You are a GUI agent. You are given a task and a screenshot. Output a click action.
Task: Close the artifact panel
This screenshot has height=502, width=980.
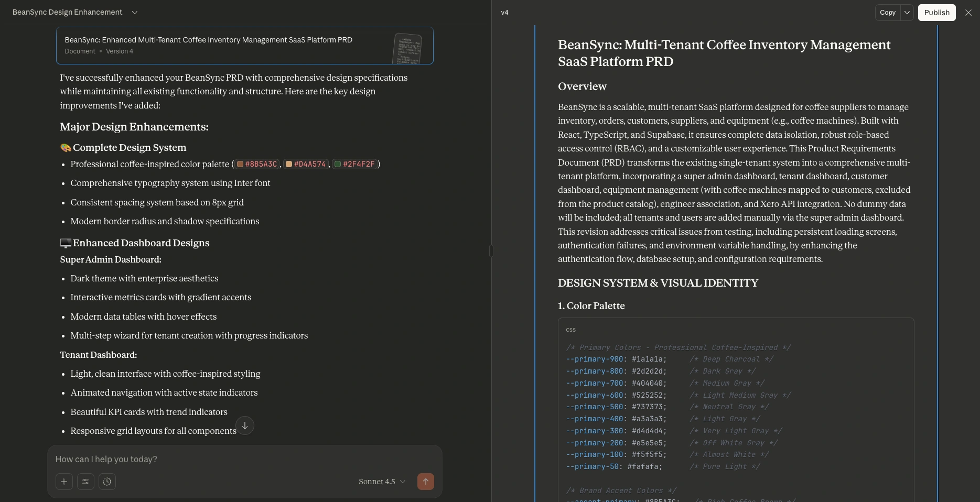(x=968, y=13)
